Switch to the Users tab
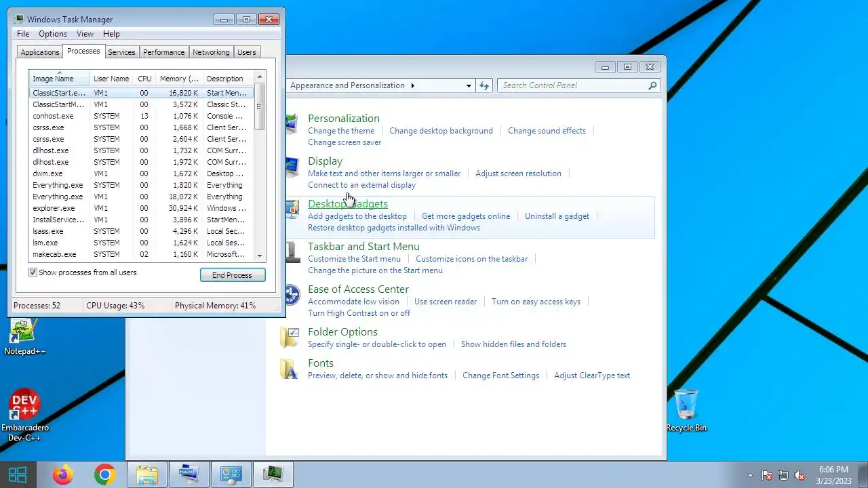This screenshot has width=868, height=488. [247, 52]
